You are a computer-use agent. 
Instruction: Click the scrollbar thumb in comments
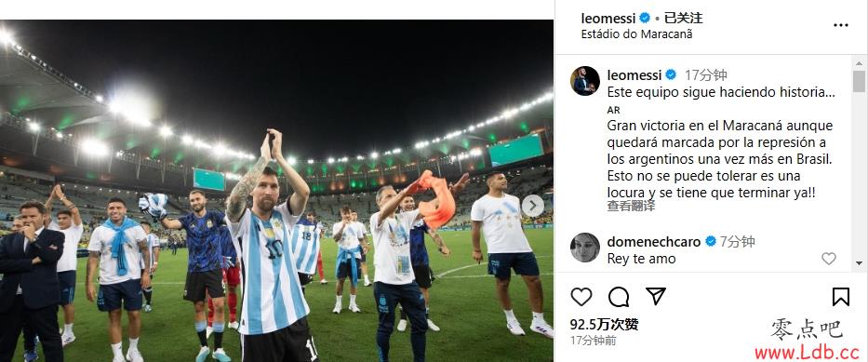(859, 81)
